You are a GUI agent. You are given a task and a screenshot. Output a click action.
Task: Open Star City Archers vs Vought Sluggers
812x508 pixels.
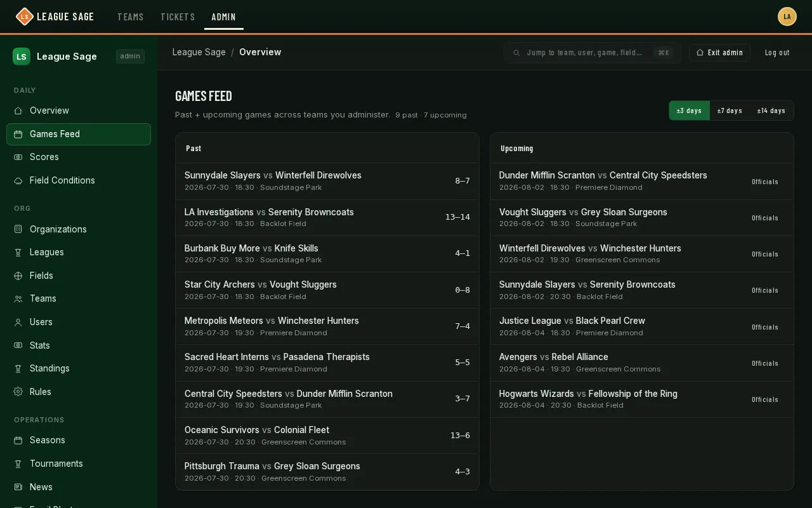[x=327, y=290]
